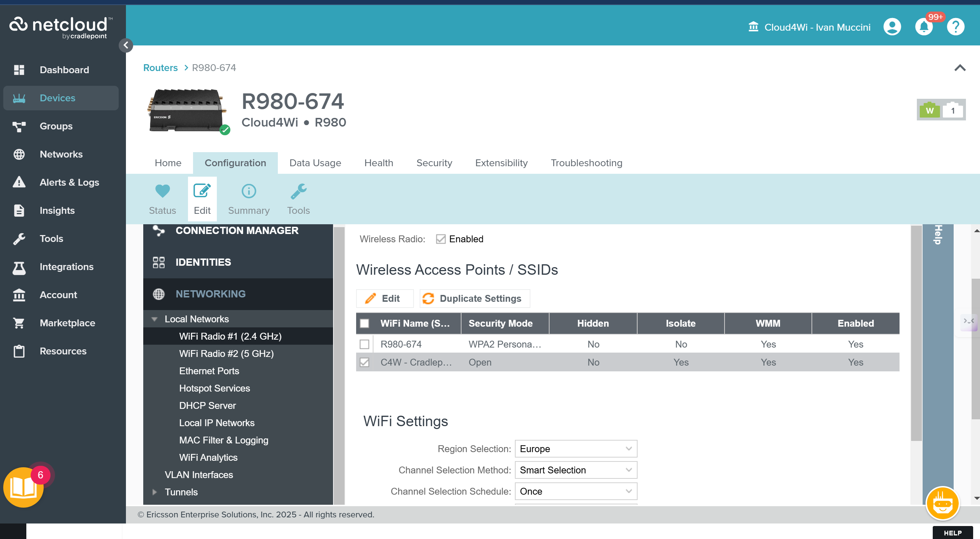The width and height of the screenshot is (980, 539).
Task: Open the Data Usage tab
Action: click(x=315, y=163)
